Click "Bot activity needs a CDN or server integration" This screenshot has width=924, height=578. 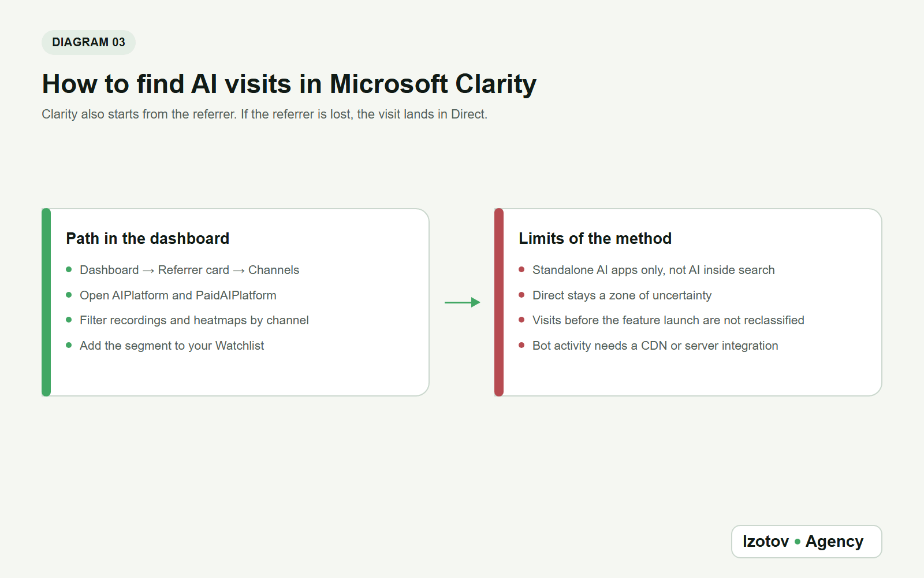pyautogui.click(x=655, y=346)
